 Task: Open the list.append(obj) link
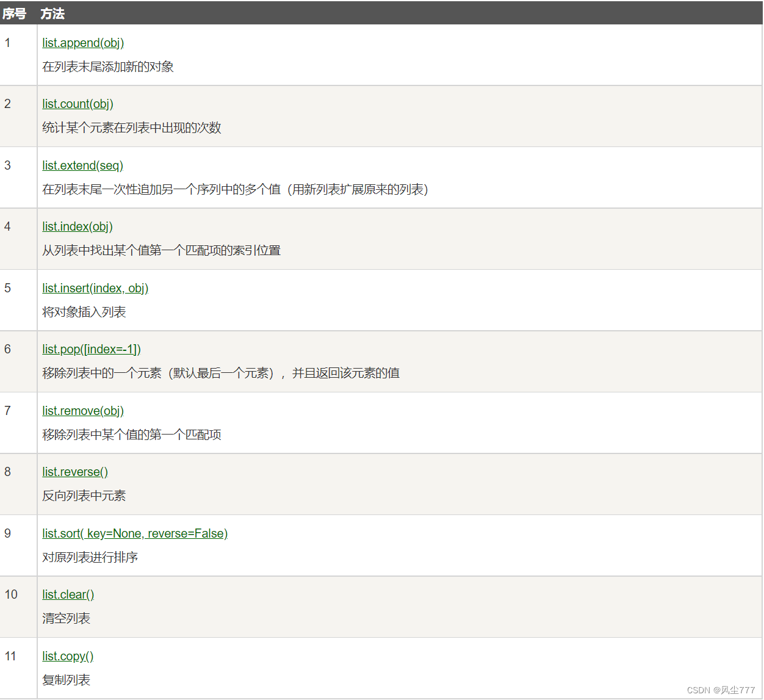pos(83,43)
